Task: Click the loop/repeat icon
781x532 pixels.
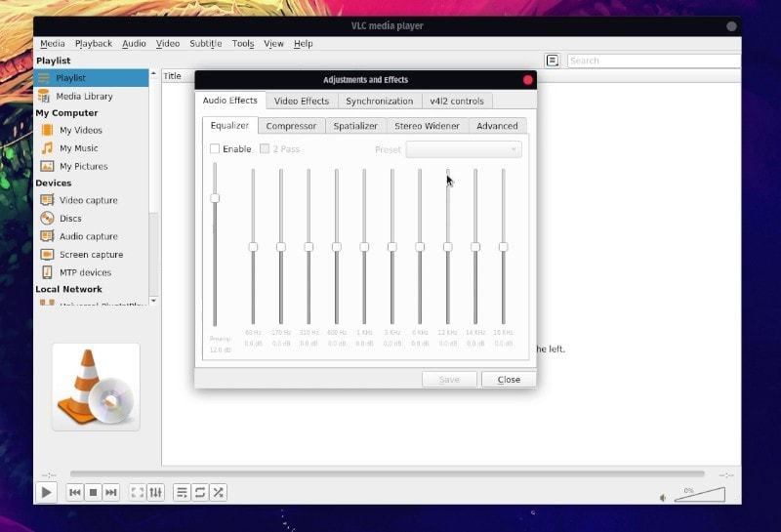Action: pyautogui.click(x=199, y=493)
